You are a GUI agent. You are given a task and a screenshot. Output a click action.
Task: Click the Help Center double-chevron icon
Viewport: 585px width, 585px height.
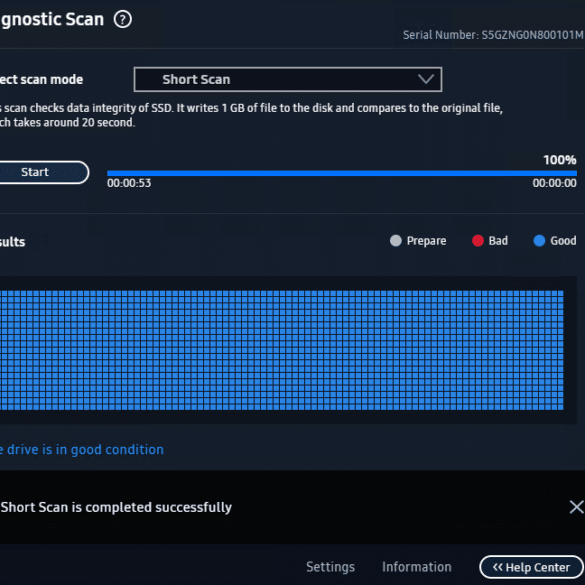tap(498, 567)
